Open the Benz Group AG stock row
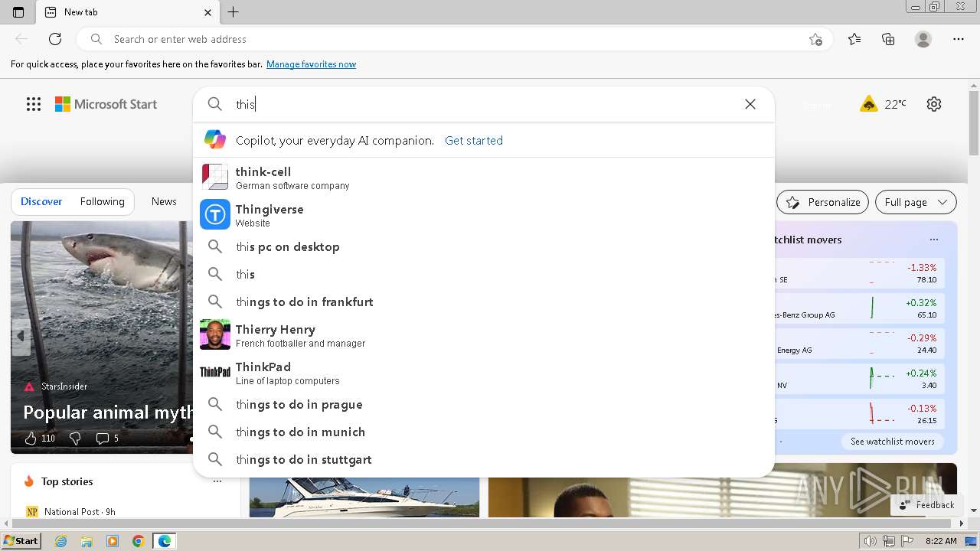The image size is (980, 551). click(859, 308)
